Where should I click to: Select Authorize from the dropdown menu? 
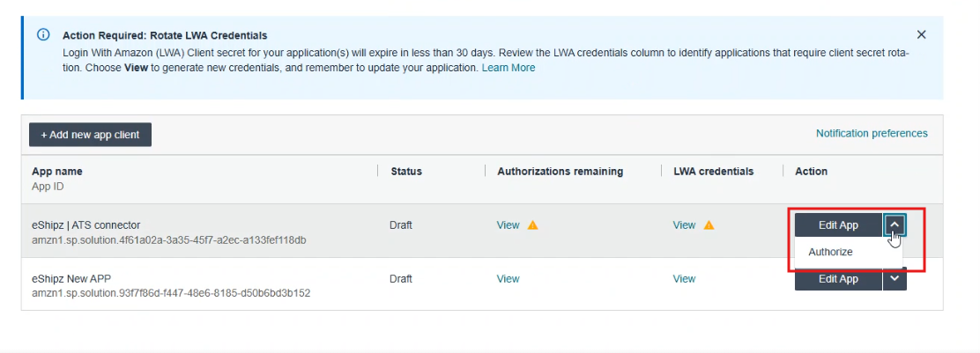[x=830, y=252]
